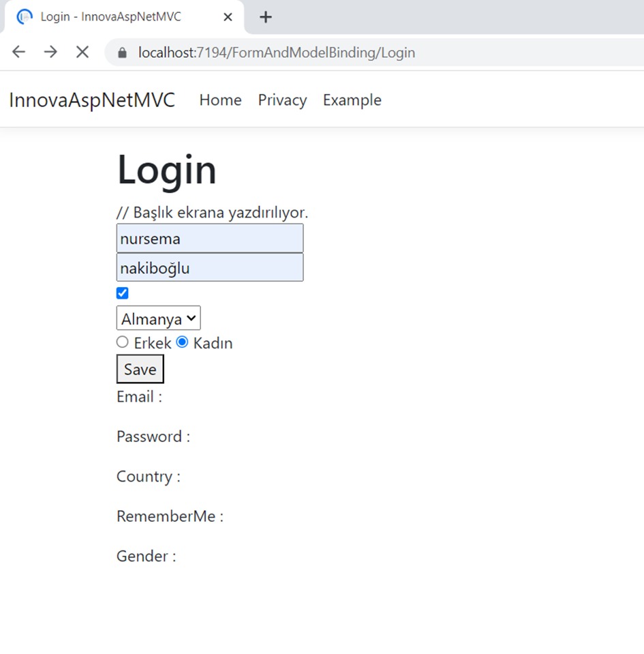Click the Save button
This screenshot has width=644, height=654.
click(140, 369)
